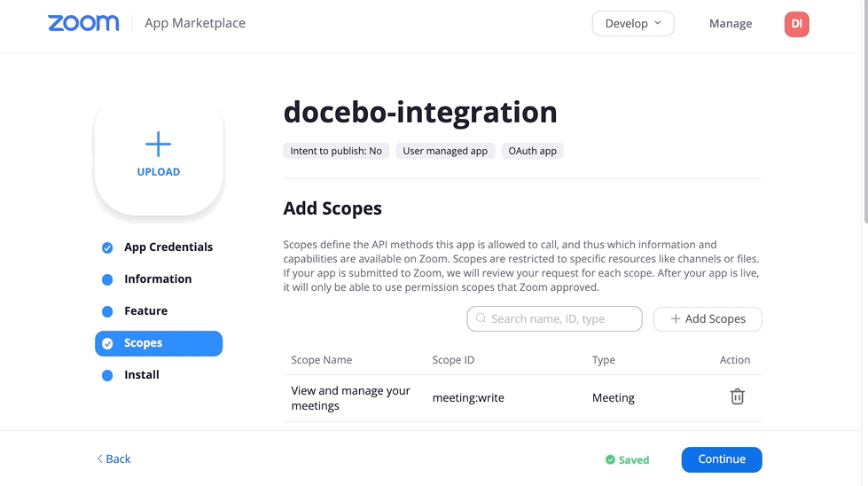Click the 'Meeting' type cell
868x486 pixels.
pyautogui.click(x=614, y=398)
